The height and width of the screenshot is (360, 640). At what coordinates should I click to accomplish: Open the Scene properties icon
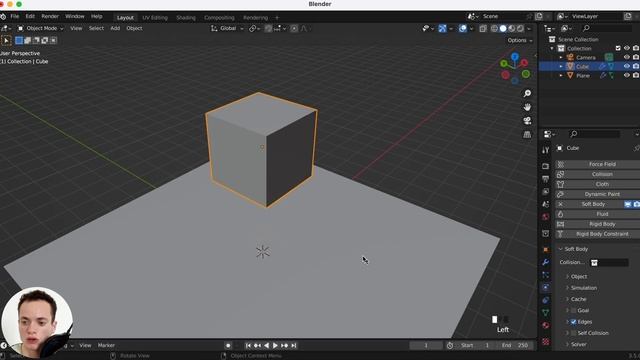(x=545, y=204)
